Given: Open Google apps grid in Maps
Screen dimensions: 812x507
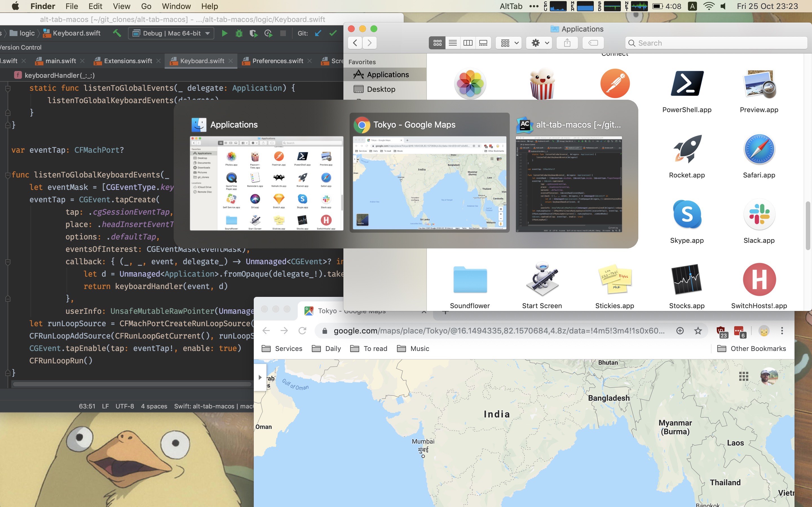Looking at the screenshot, I should pos(743,376).
